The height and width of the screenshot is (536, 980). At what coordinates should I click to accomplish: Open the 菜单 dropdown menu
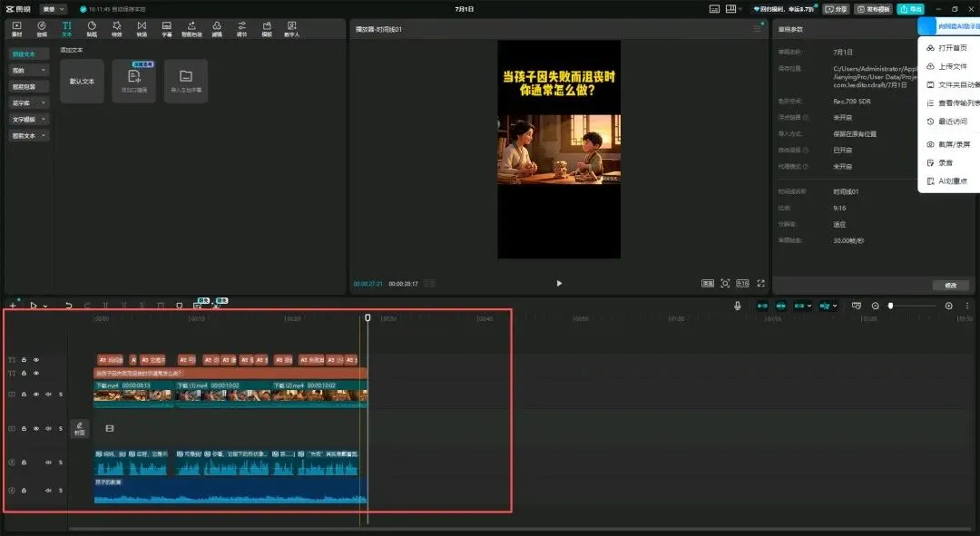[54, 9]
